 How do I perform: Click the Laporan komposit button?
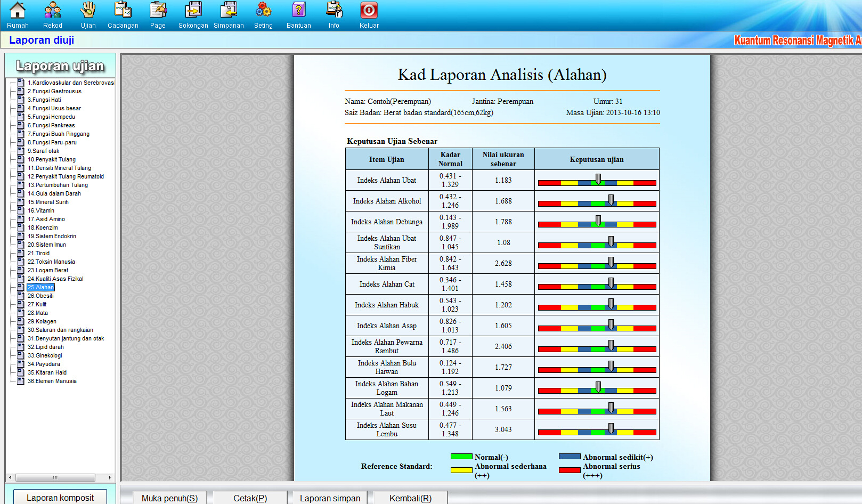coord(60,497)
